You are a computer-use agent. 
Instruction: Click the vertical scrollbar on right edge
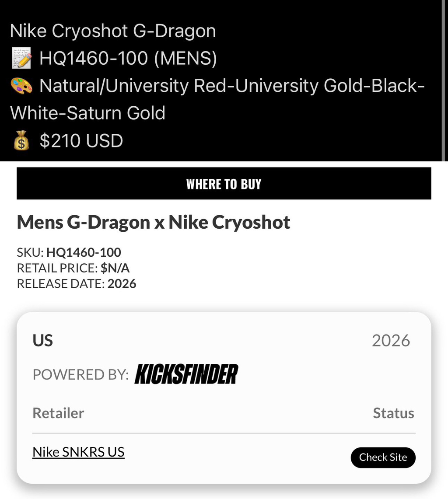pos(443,80)
